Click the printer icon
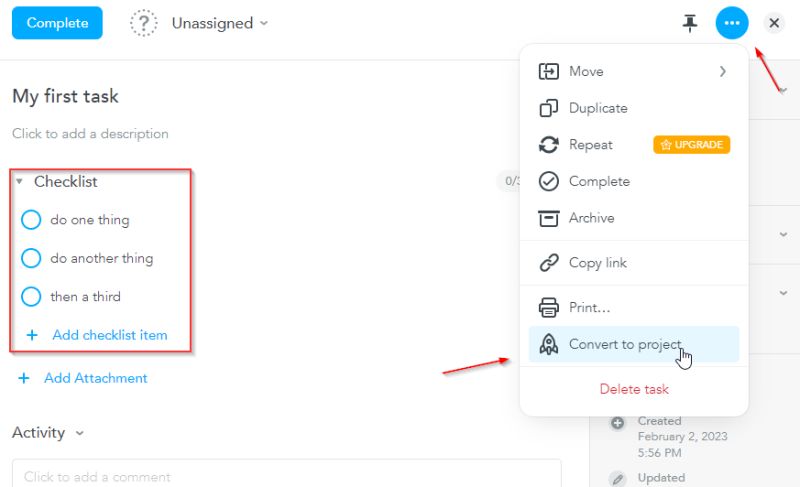This screenshot has height=487, width=800. click(548, 307)
